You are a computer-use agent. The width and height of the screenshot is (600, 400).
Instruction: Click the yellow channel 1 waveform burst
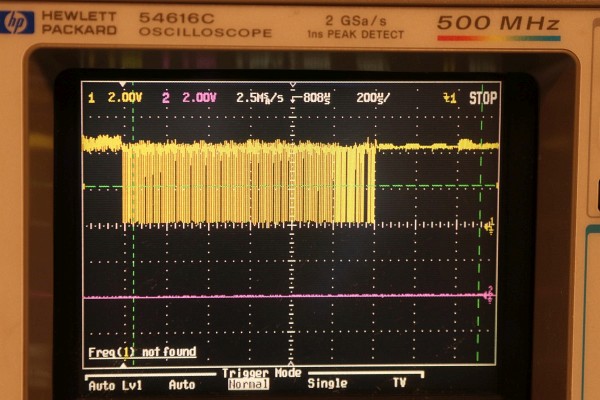tap(247, 182)
